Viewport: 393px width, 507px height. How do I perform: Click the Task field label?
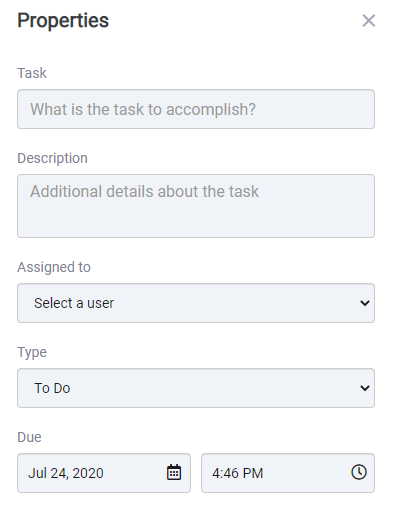tap(32, 73)
